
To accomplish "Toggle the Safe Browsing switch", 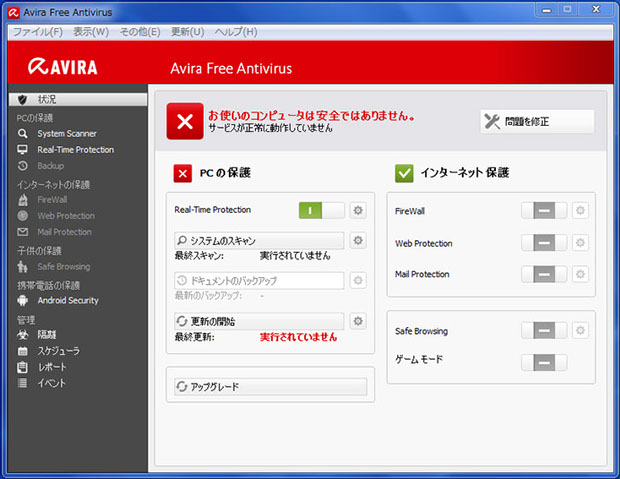I will pyautogui.click(x=544, y=330).
